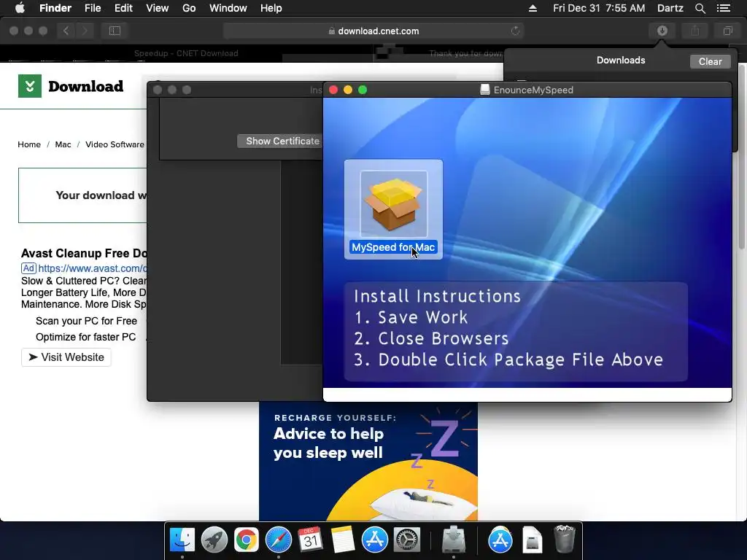Switch to the Thank you for downloading tab

coord(465,53)
